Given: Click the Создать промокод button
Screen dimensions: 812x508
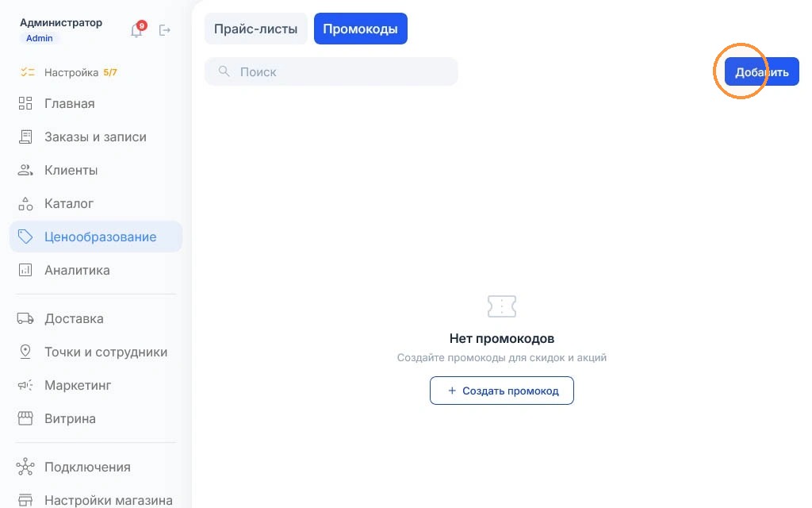Looking at the screenshot, I should point(502,391).
